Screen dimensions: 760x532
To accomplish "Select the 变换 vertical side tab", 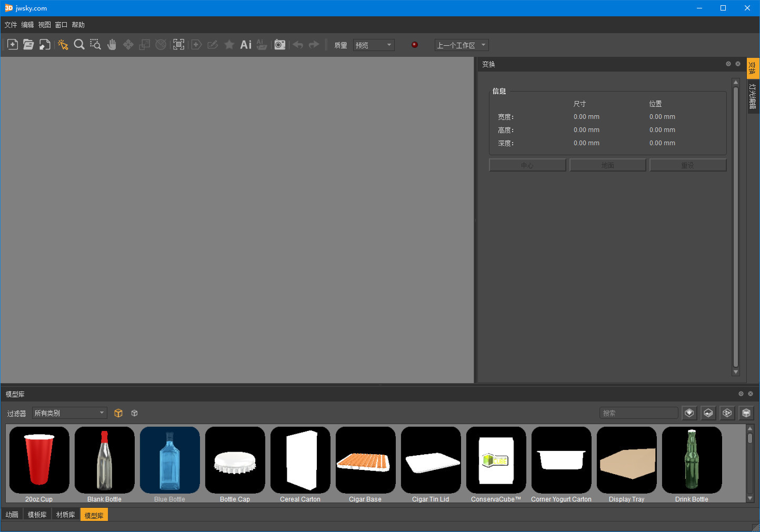I will (753, 68).
